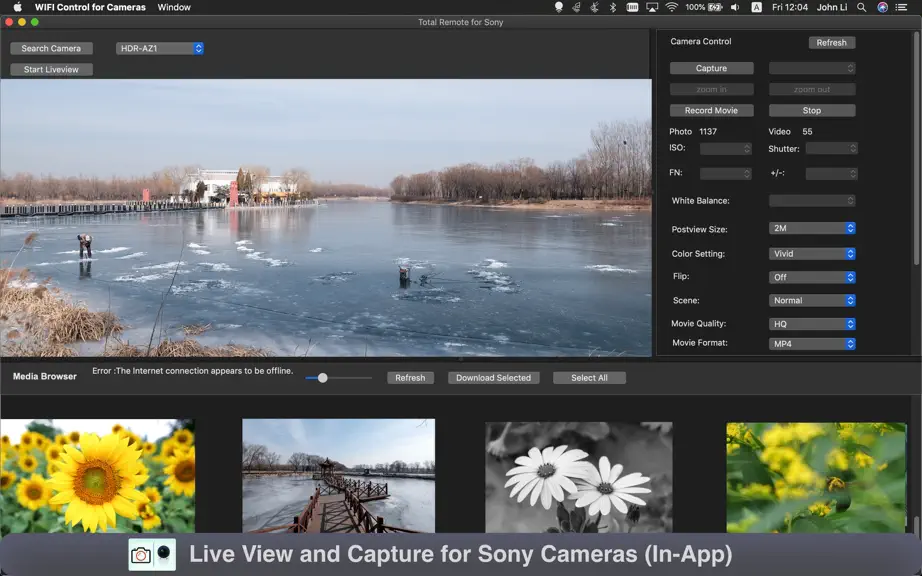
Task: Click the ISO stepper field
Action: [x=726, y=149]
